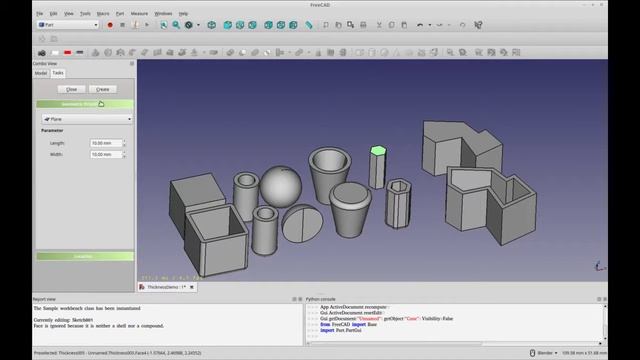Viewport: 640px width, 360px height.
Task: Open the Tools menu
Action: (x=85, y=13)
